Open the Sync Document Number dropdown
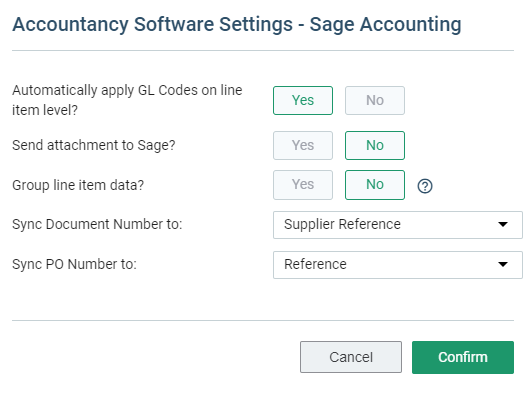The width and height of the screenshot is (528, 397). 398,225
